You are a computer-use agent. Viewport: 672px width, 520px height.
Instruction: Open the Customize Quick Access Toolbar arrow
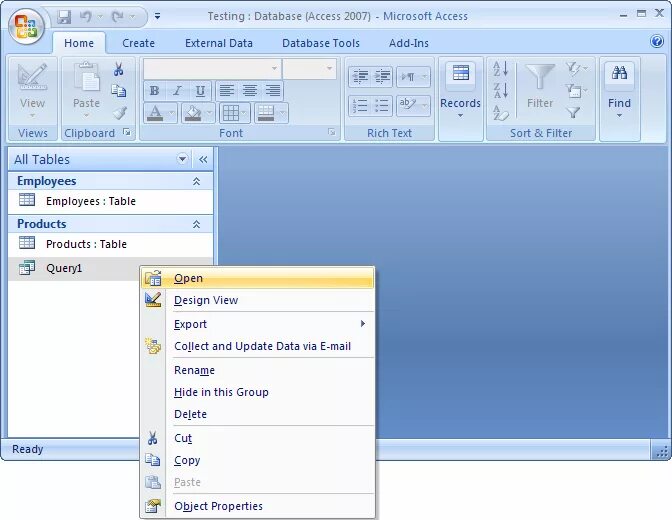click(157, 16)
